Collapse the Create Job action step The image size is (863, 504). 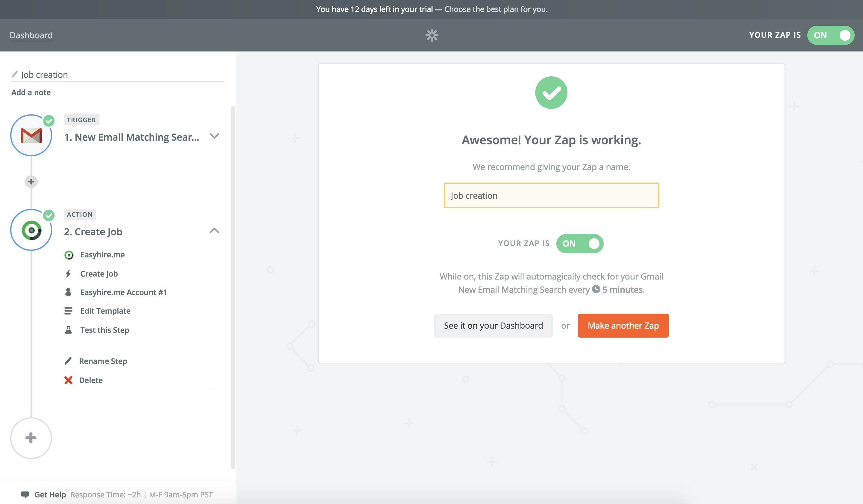[x=214, y=230]
